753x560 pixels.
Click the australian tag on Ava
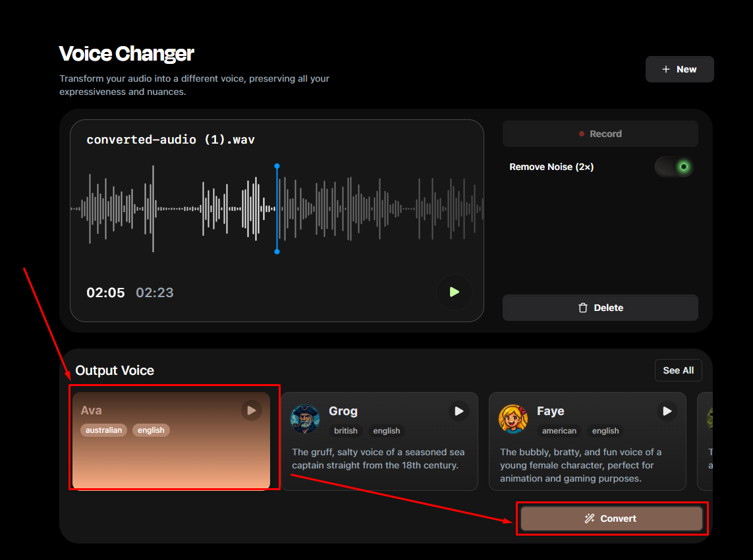[103, 430]
